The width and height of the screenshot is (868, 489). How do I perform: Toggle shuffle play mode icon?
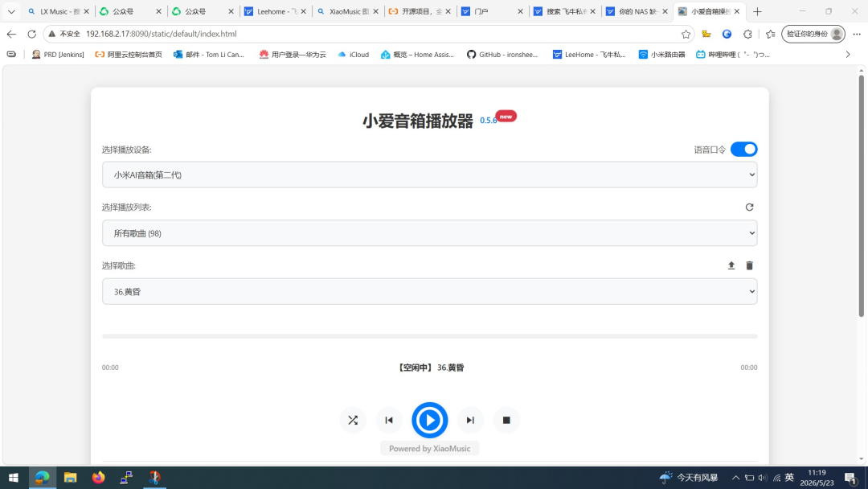[x=353, y=421]
